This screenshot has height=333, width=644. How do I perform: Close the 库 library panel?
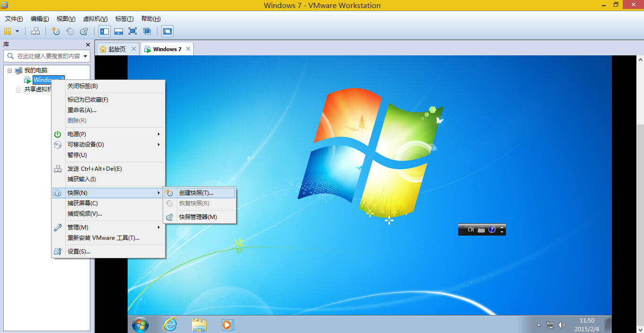pyautogui.click(x=87, y=44)
